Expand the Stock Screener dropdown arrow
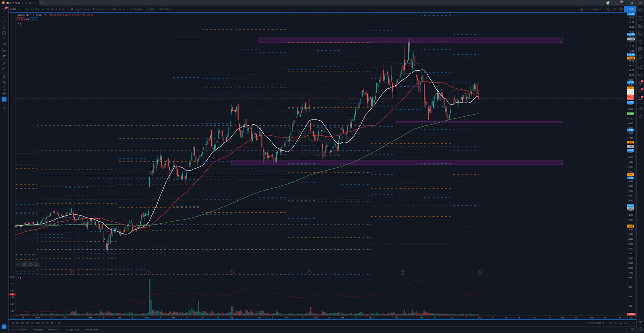Image resolution: width=644 pixels, height=333 pixels. pos(28,329)
